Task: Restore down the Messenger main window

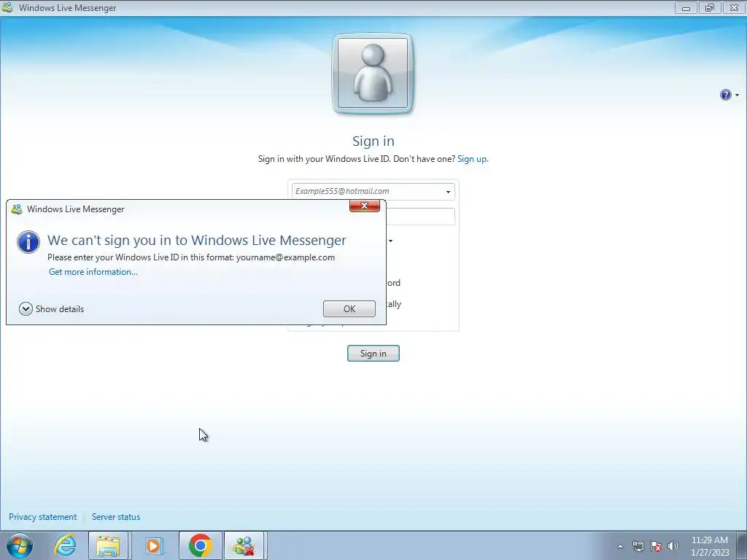Action: click(710, 7)
